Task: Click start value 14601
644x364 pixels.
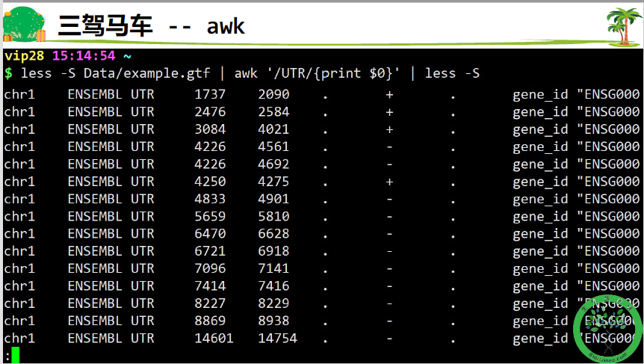Action: coord(214,338)
